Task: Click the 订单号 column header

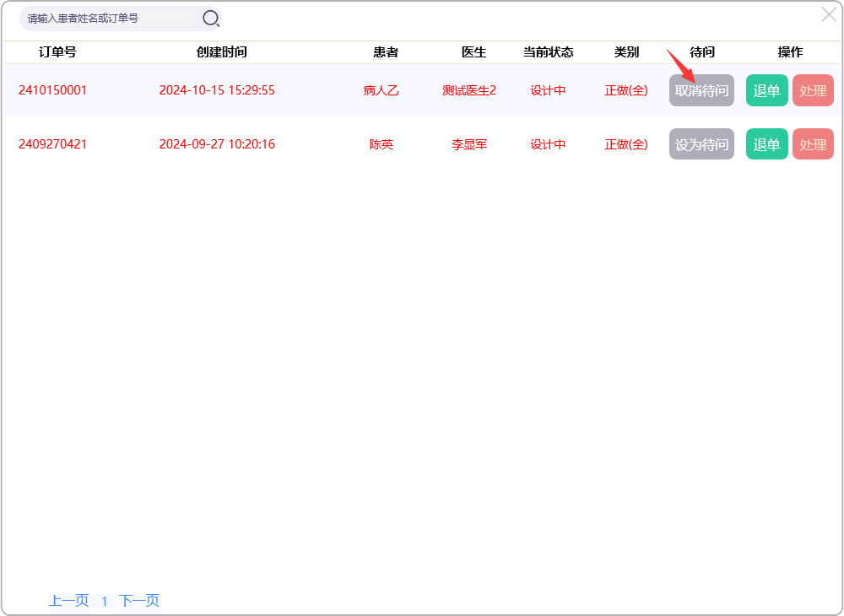Action: point(57,52)
